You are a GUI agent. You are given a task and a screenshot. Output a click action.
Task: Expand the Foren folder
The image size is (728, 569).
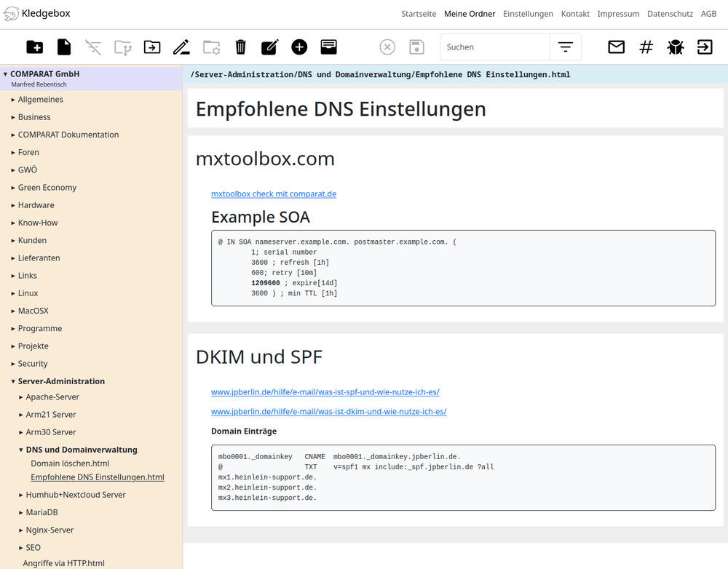pyautogui.click(x=13, y=152)
